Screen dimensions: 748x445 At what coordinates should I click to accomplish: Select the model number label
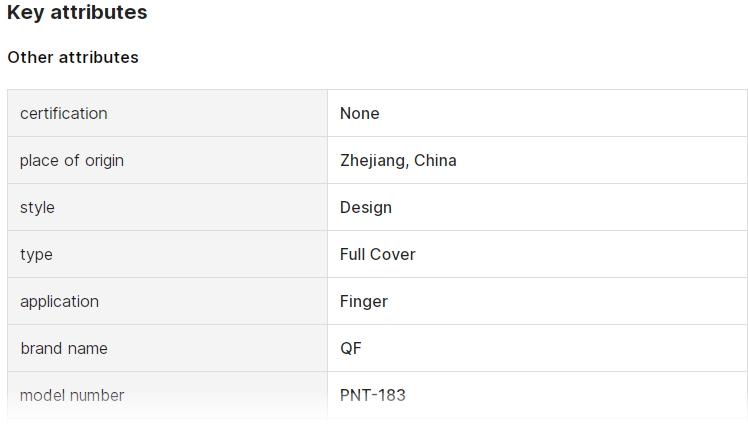point(72,395)
